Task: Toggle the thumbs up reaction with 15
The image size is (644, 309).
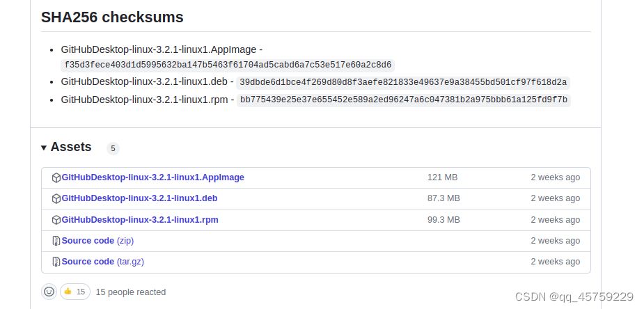Action: coord(75,292)
